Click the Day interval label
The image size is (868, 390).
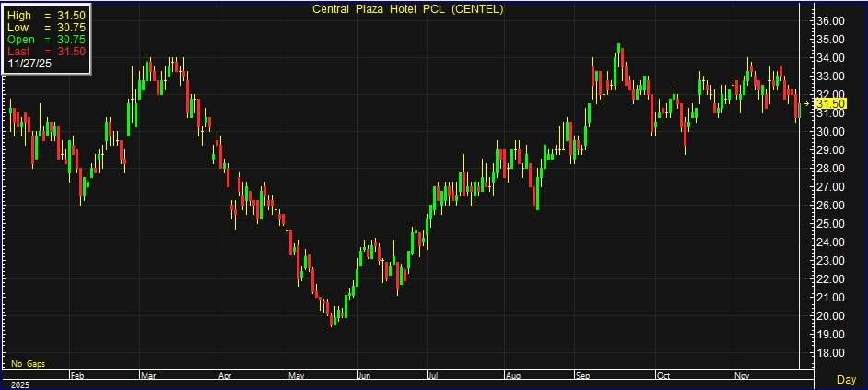pyautogui.click(x=845, y=380)
